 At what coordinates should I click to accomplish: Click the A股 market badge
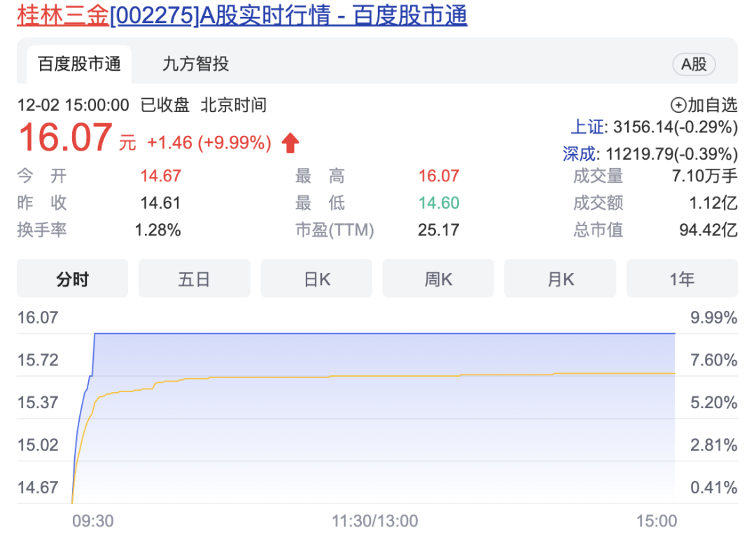(694, 64)
